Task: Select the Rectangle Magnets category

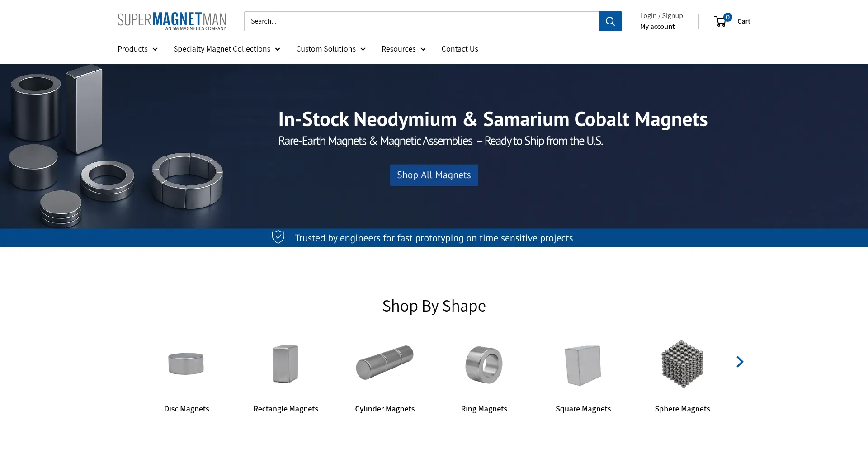Action: [285, 364]
